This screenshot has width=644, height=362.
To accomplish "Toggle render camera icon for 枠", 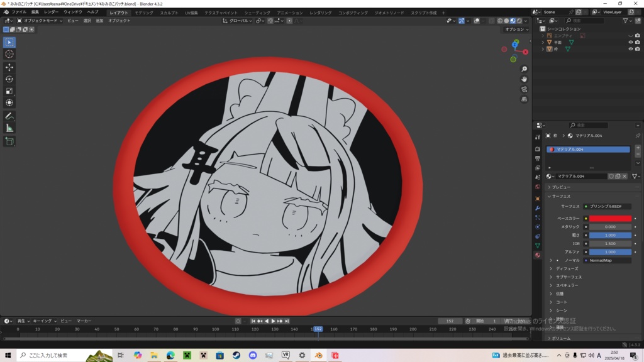I will pos(638,49).
